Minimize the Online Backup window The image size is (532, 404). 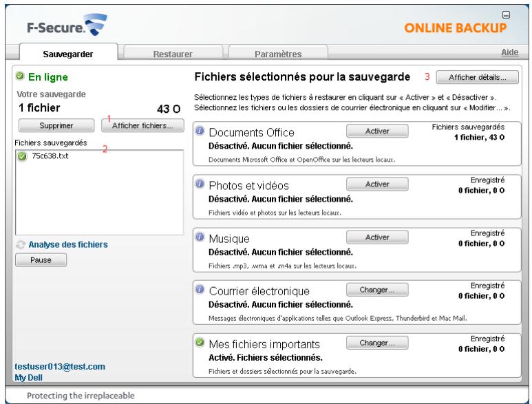click(506, 15)
